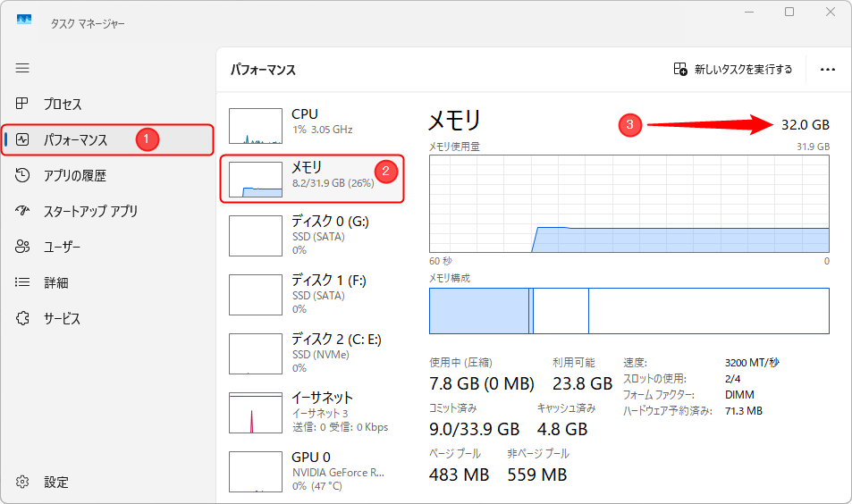Click Run new task button
Viewport: 852px width, 504px height.
point(733,70)
